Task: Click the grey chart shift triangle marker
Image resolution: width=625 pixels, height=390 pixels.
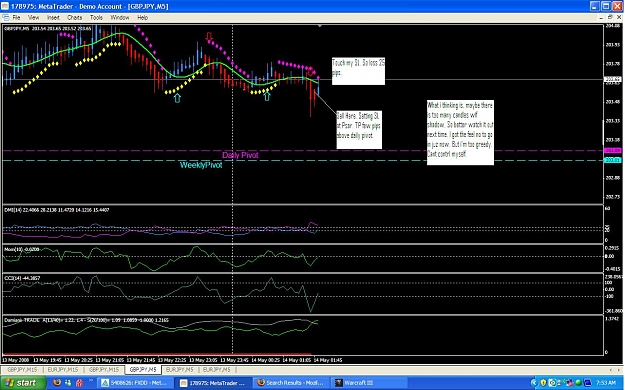Action: [x=320, y=26]
